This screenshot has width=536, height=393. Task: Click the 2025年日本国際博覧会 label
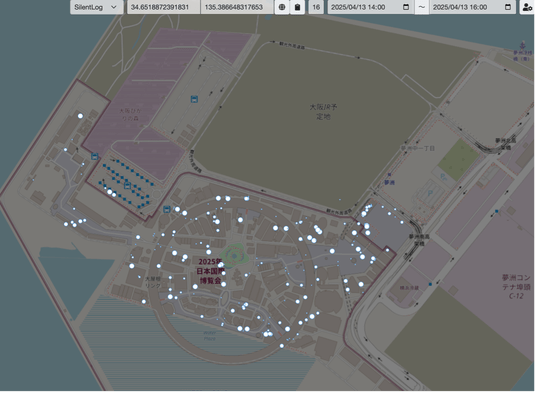pyautogui.click(x=211, y=271)
